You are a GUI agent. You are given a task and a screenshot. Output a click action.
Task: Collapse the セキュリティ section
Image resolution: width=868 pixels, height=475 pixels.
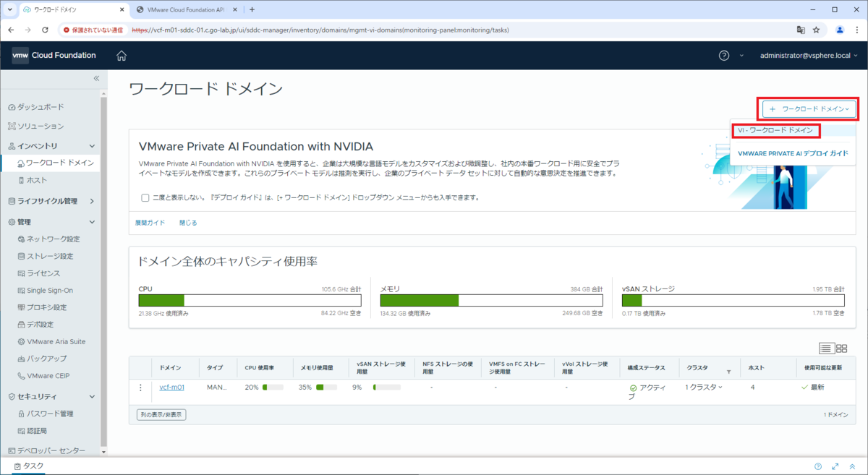[x=92, y=397]
